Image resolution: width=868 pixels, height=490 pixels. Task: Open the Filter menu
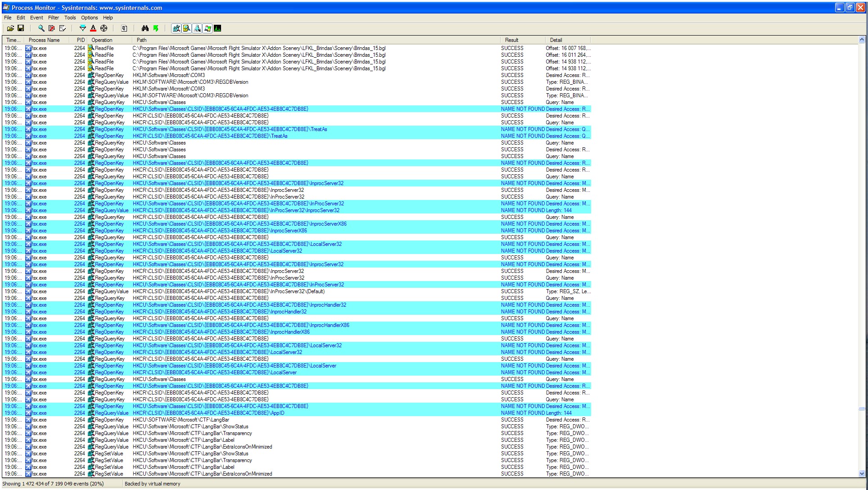(x=54, y=18)
